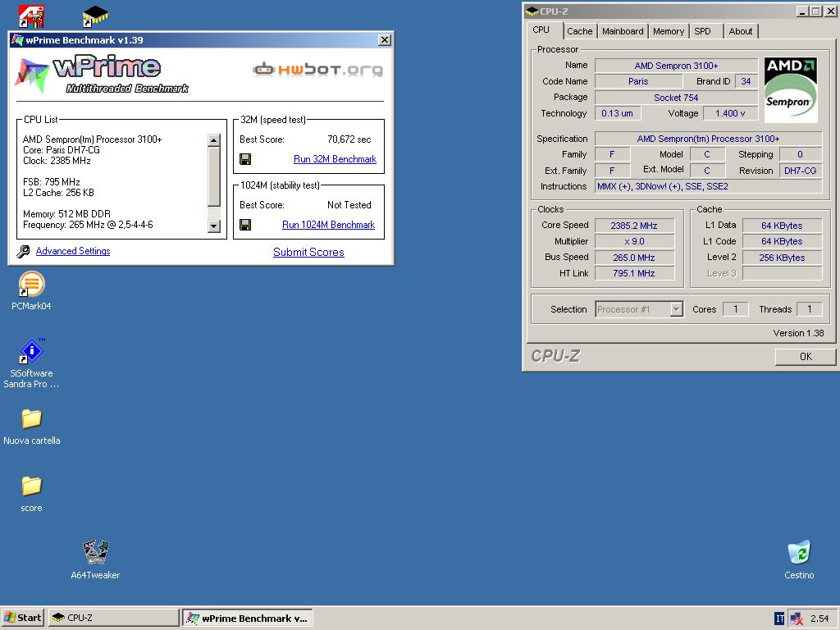
Task: Open the Nuova cartella folder
Action: [31, 418]
